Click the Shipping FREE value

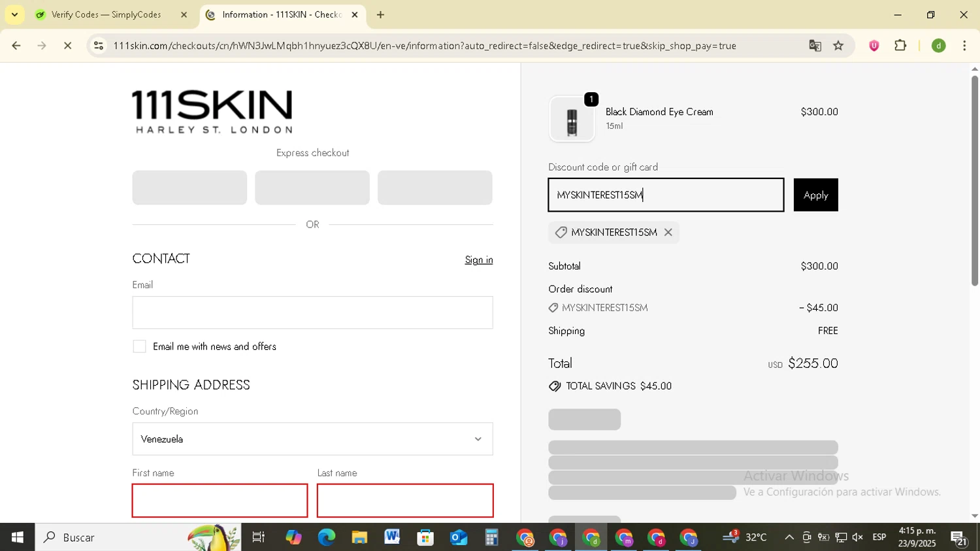coord(828,331)
